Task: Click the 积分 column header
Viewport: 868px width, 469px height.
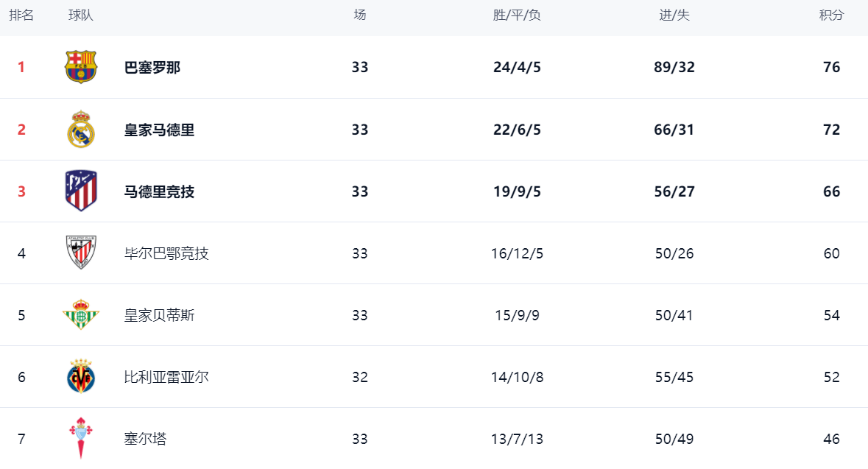Action: pos(831,15)
